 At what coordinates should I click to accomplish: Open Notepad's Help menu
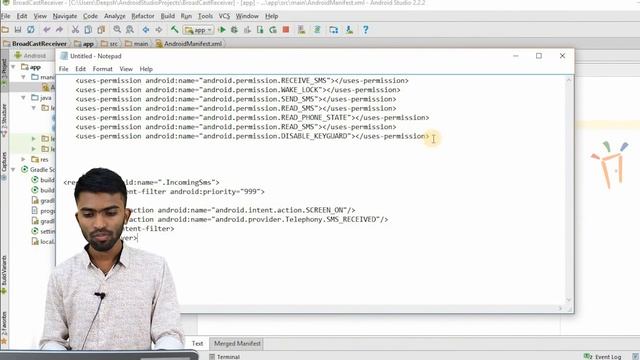click(146, 69)
